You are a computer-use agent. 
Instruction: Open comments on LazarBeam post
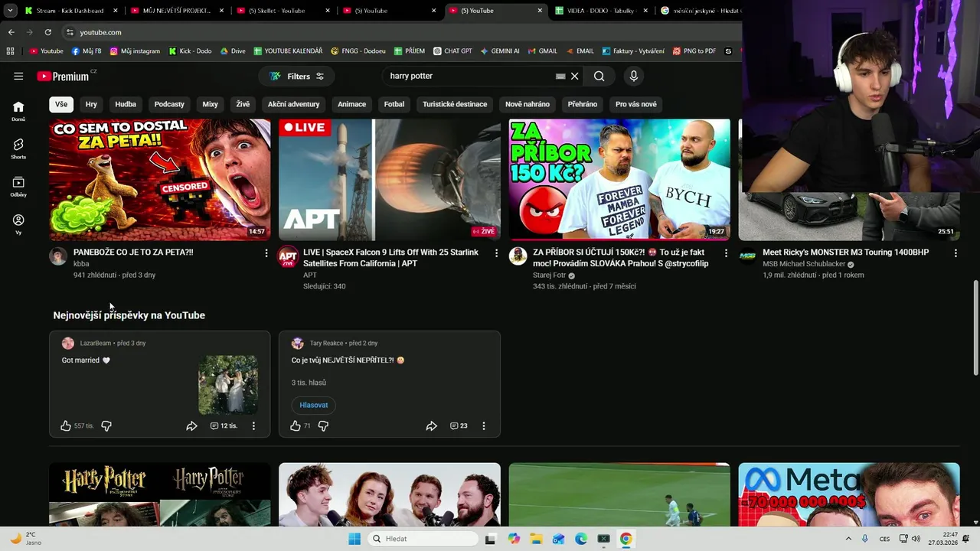tap(224, 425)
